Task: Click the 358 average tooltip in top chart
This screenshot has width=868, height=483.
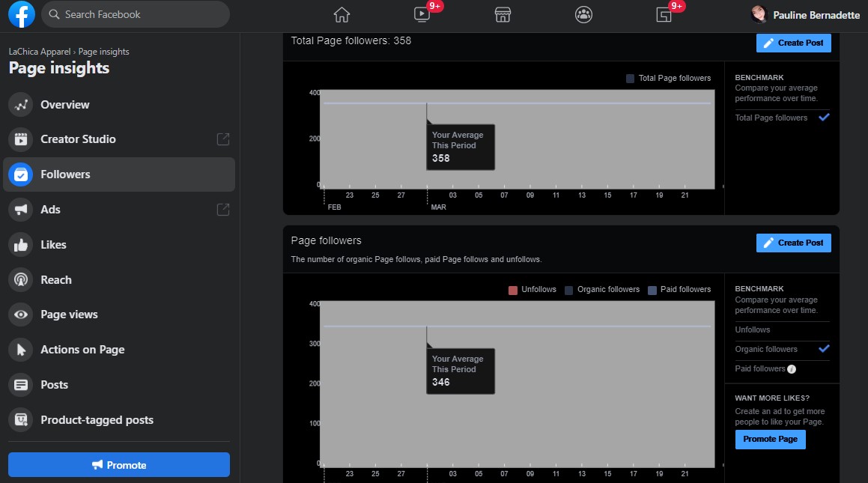Action: tap(460, 147)
